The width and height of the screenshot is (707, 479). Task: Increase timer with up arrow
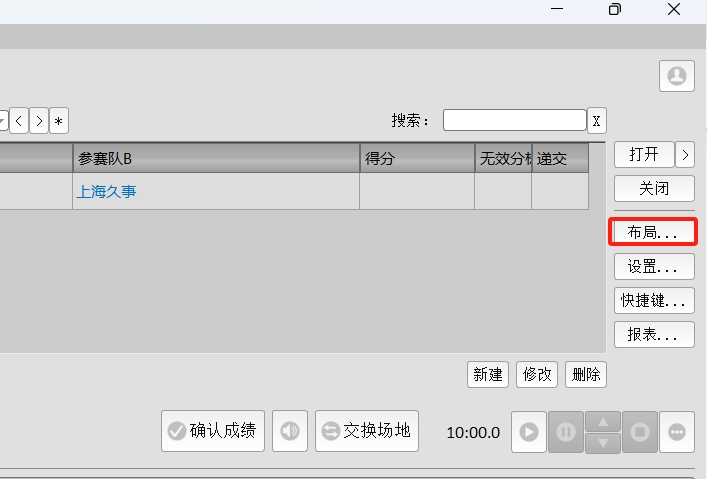[x=602, y=422]
